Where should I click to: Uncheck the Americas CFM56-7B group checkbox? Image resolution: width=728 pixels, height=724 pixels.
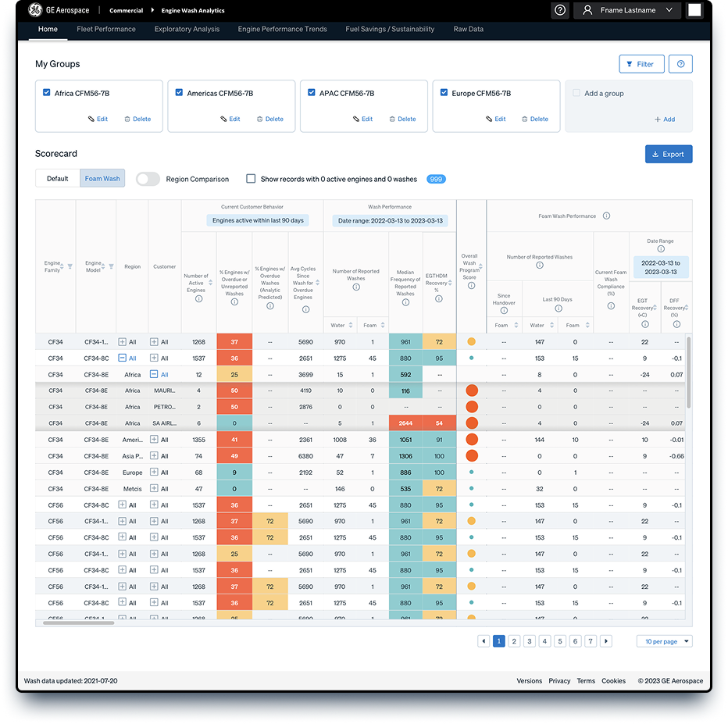coord(179,92)
